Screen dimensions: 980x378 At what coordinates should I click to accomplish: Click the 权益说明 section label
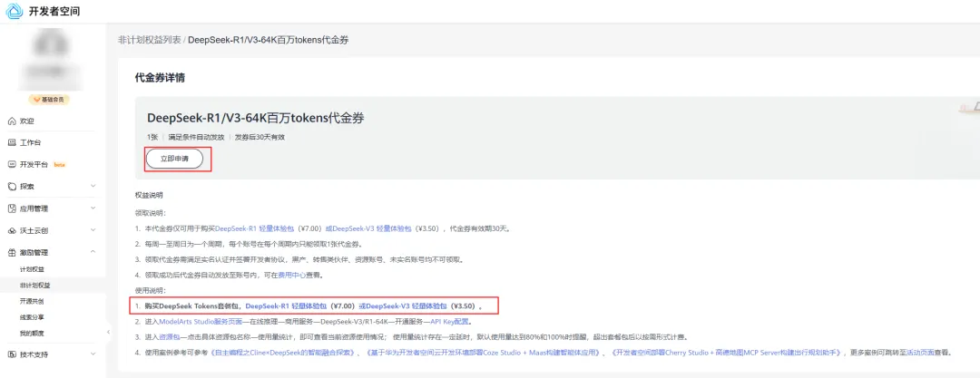coord(149,195)
